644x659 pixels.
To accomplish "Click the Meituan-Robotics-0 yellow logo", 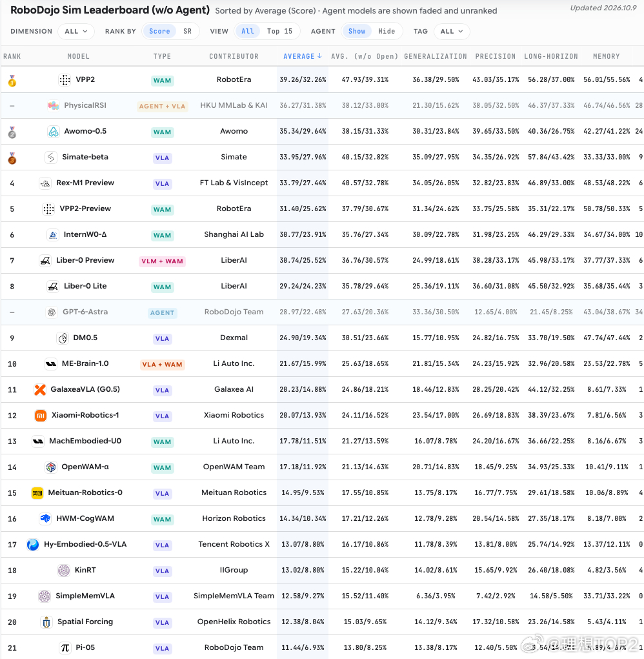I will click(37, 493).
